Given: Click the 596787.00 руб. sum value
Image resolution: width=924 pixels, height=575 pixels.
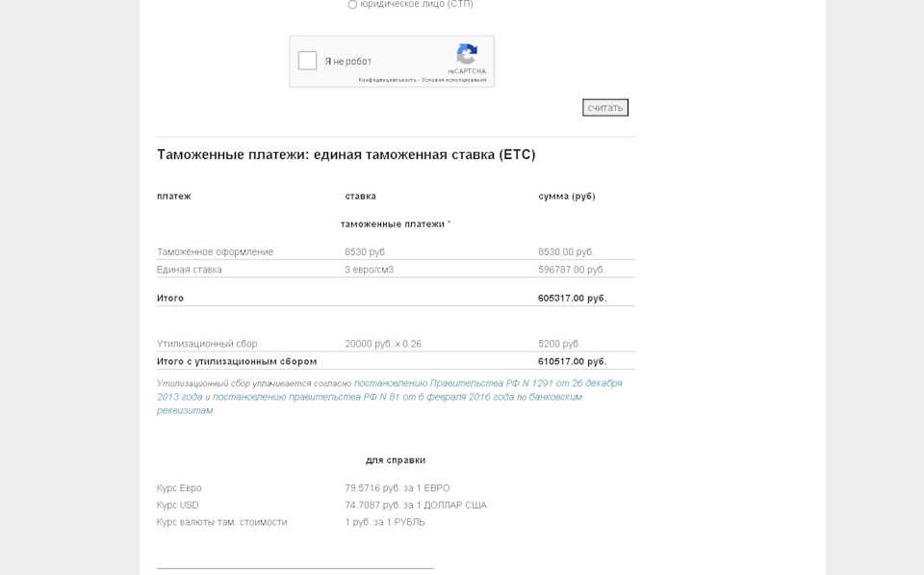Looking at the screenshot, I should 572,270.
